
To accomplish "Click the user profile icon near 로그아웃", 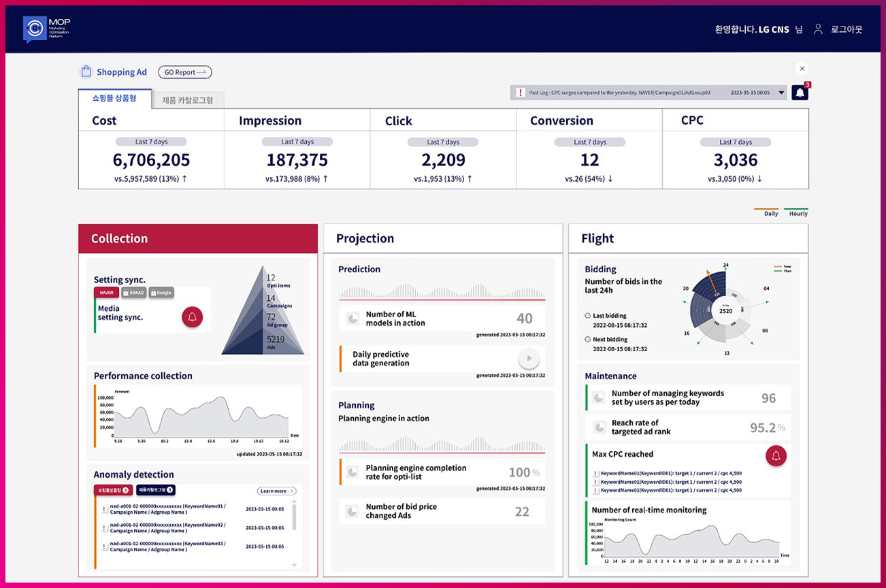I will pyautogui.click(x=818, y=29).
